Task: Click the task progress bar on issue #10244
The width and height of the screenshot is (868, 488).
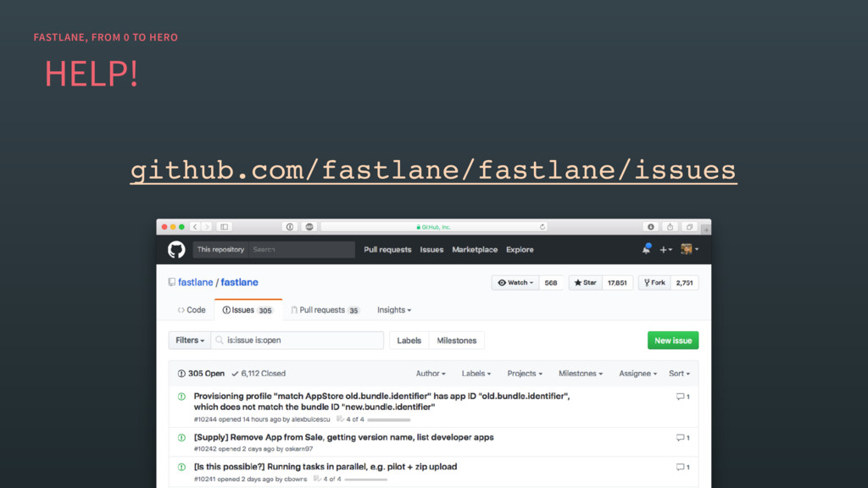Action: (x=388, y=420)
